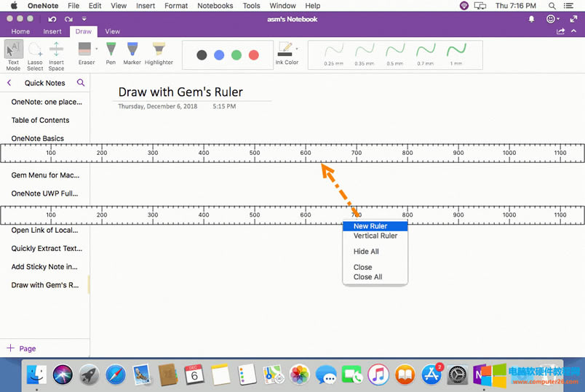Pick the Pen drawing tool
Image resolution: width=585 pixels, height=392 pixels.
pos(111,52)
